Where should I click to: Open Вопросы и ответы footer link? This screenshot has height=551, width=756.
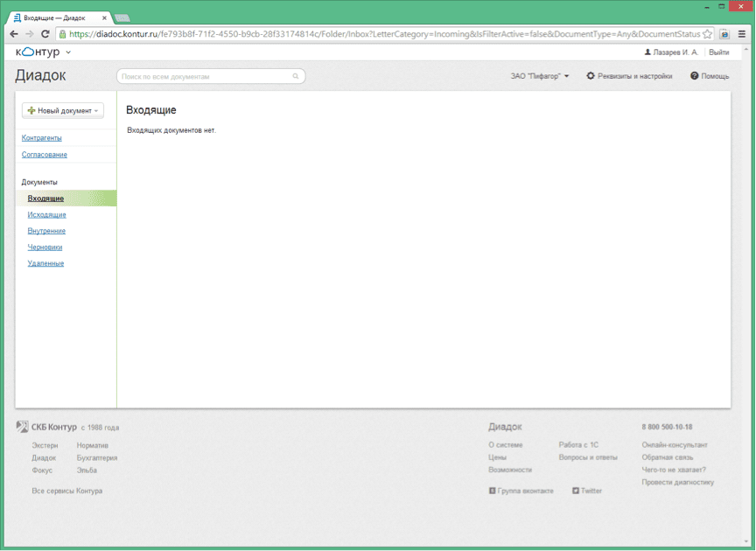coord(588,457)
